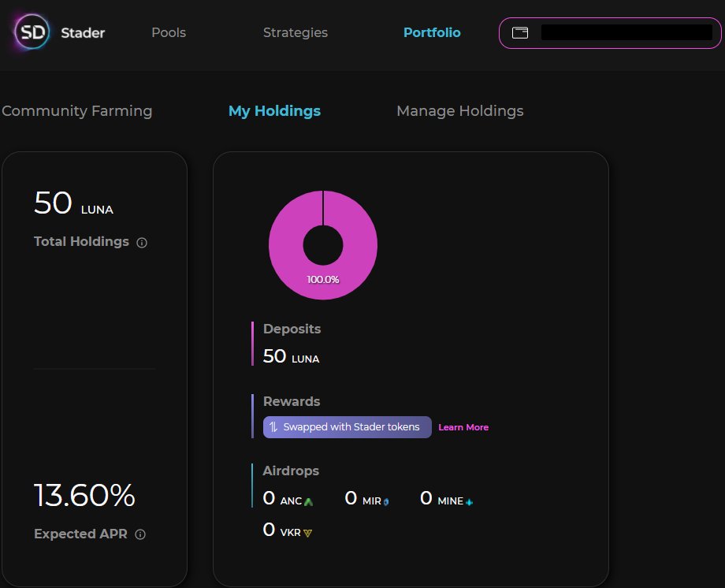Click the Learn More link

pyautogui.click(x=463, y=427)
